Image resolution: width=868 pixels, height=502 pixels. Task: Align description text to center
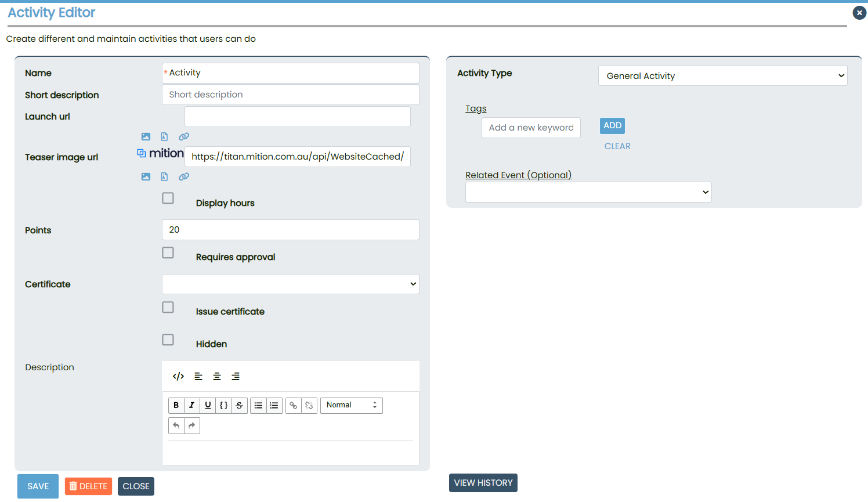(217, 377)
